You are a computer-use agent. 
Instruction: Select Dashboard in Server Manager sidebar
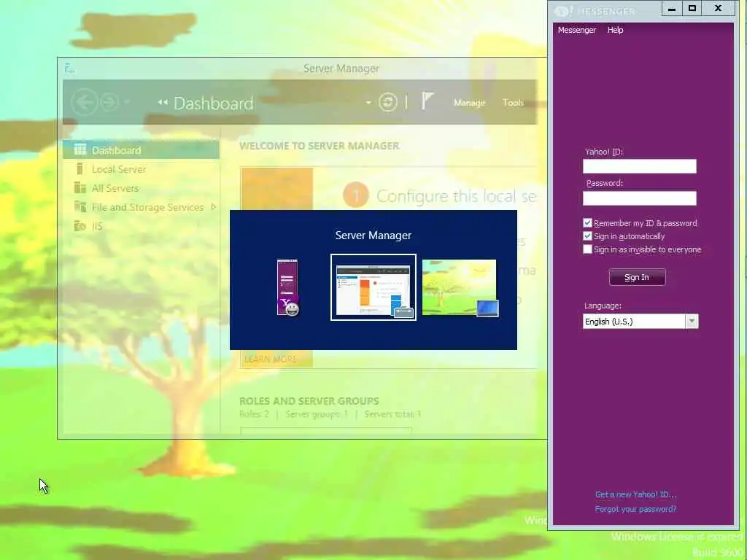(x=141, y=150)
